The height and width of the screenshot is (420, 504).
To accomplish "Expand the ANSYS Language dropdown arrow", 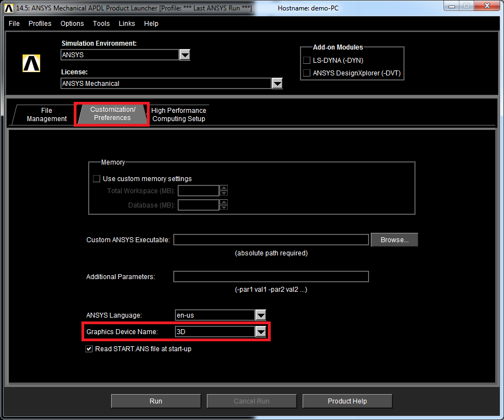I will point(261,315).
